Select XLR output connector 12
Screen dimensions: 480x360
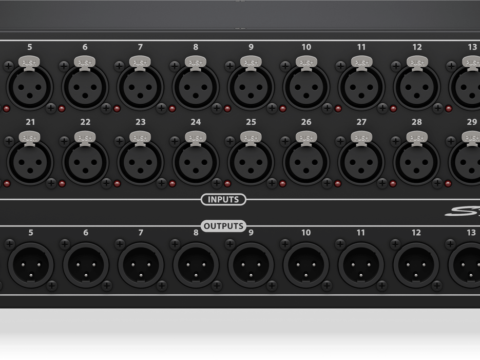click(416, 265)
